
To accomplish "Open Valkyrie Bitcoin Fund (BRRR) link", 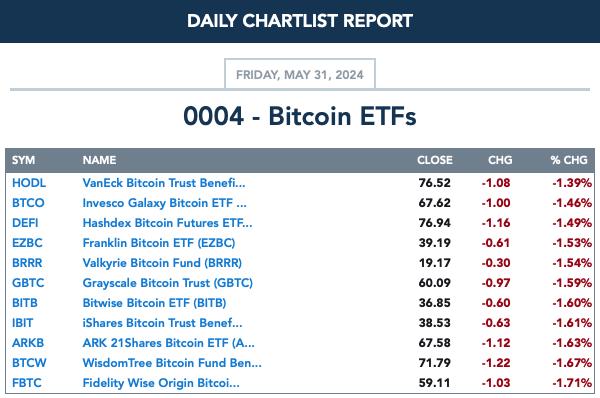I will [x=162, y=263].
